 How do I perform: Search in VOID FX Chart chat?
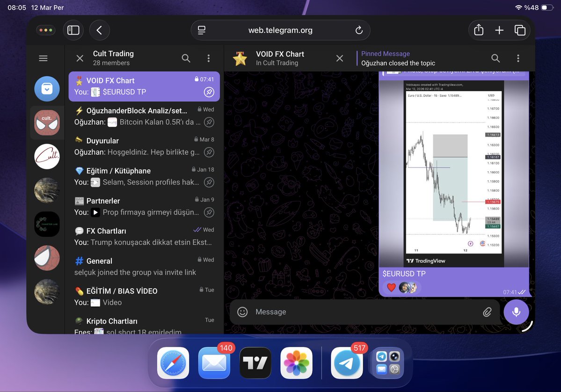click(x=495, y=58)
